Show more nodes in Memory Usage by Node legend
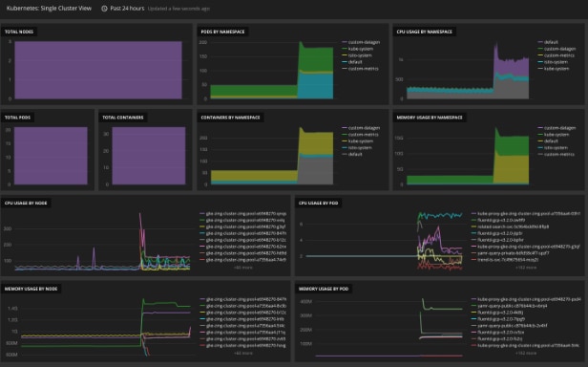The width and height of the screenshot is (588, 367). [x=243, y=353]
